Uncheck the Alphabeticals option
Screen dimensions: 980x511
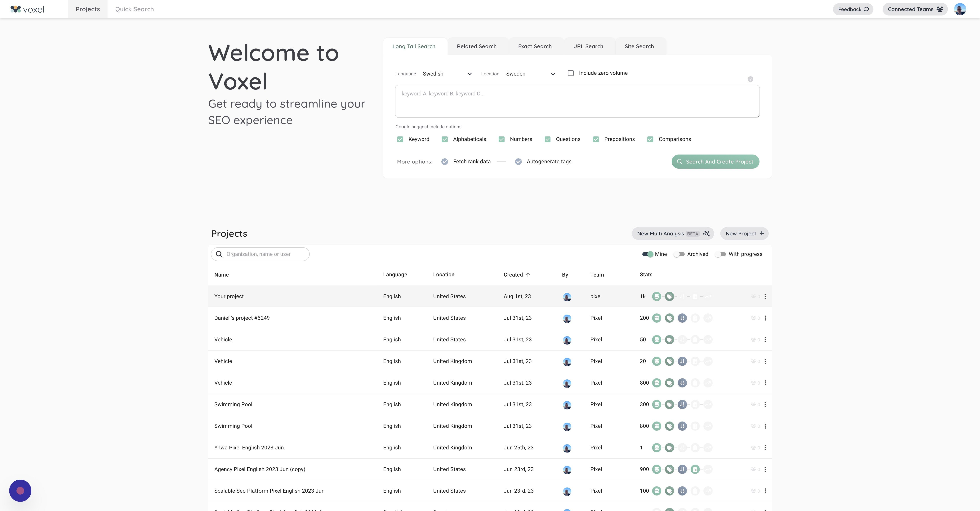(444, 139)
